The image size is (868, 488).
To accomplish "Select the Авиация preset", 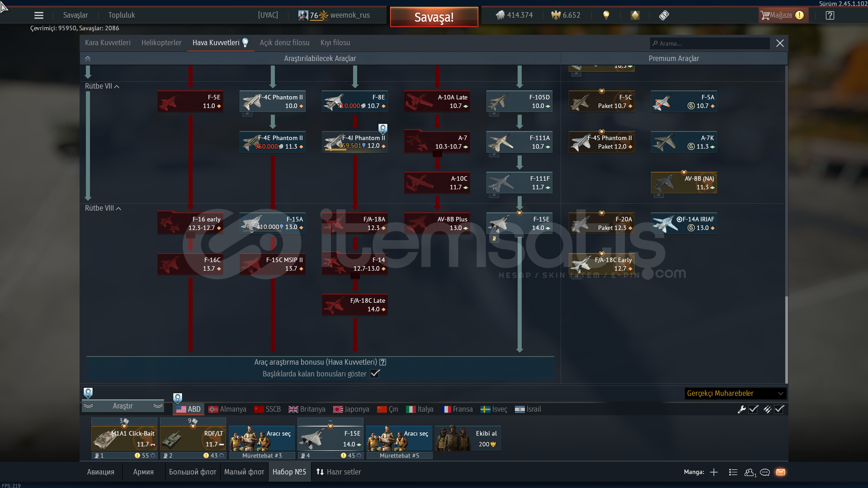I will point(101,472).
